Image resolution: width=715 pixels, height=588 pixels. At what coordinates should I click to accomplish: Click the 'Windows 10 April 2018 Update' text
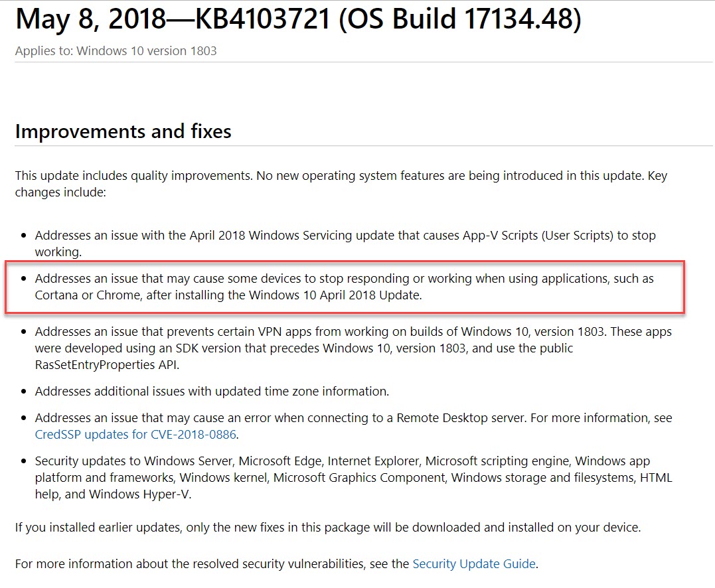click(x=335, y=295)
